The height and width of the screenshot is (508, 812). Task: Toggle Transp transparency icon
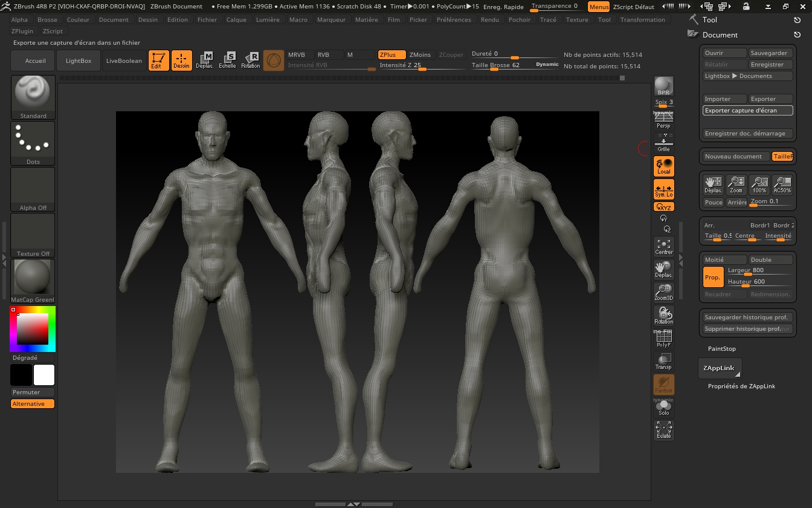(663, 362)
